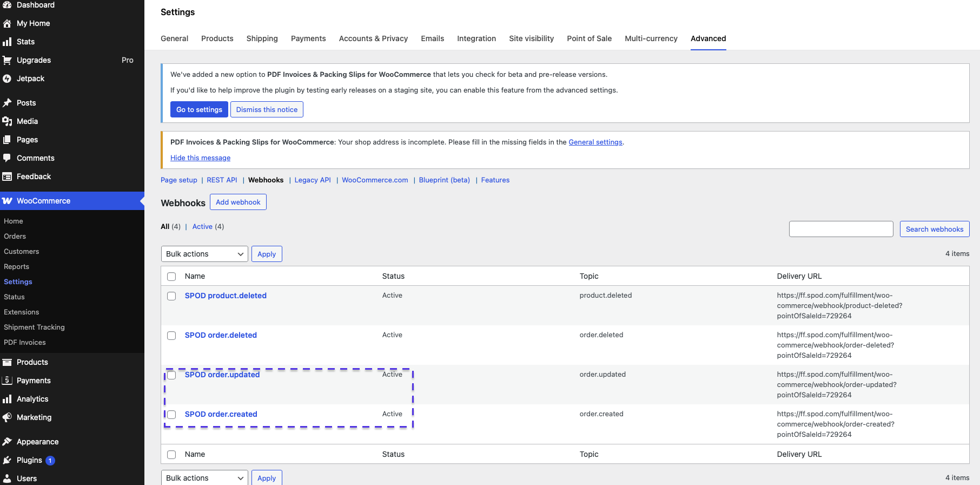Click the Add webhook button
This screenshot has width=980, height=485.
tap(238, 202)
